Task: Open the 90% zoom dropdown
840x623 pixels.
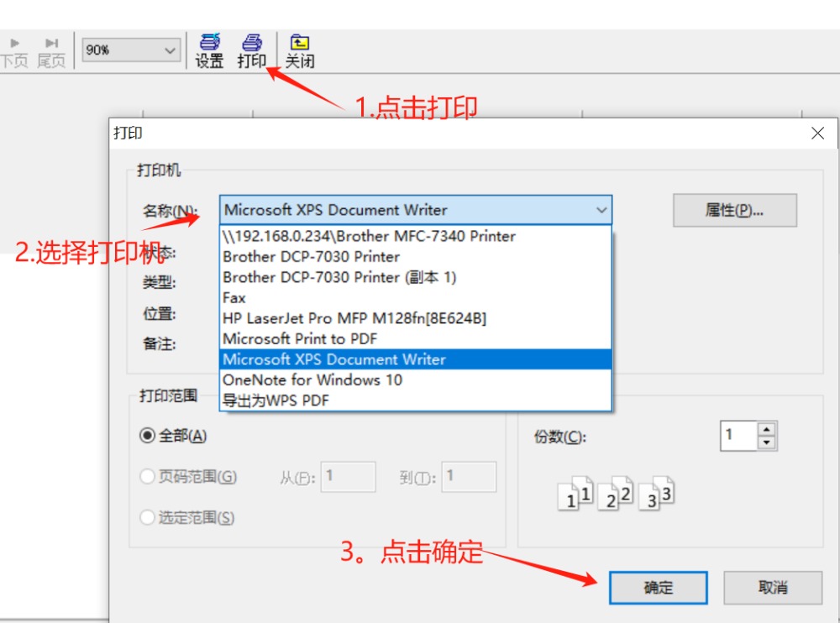Action: (131, 50)
